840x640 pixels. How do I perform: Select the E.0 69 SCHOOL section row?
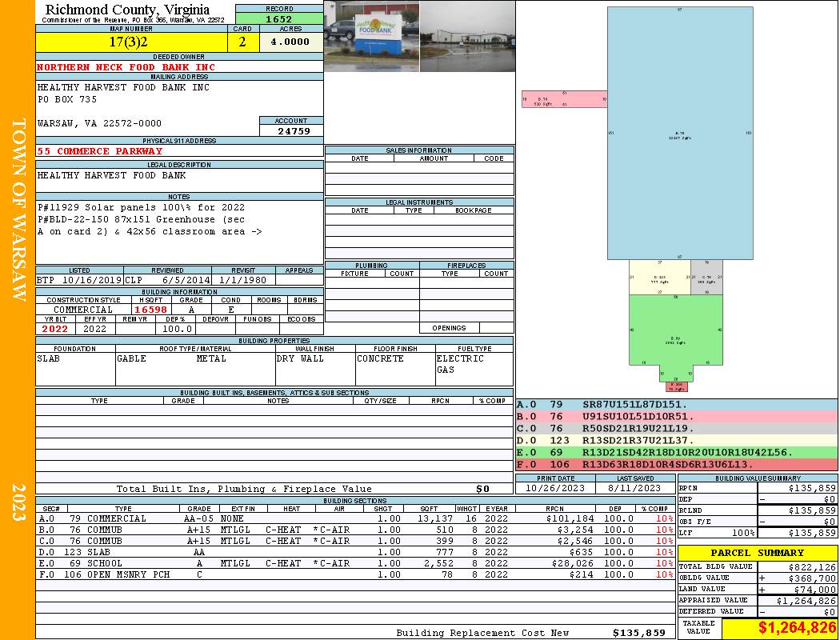pos(356,563)
